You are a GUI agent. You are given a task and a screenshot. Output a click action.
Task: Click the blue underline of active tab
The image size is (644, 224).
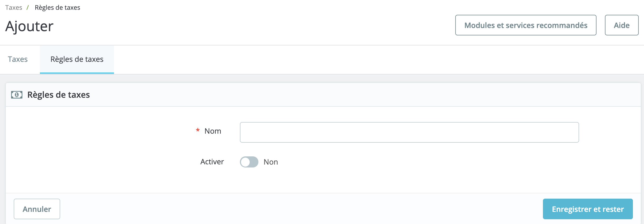77,73
